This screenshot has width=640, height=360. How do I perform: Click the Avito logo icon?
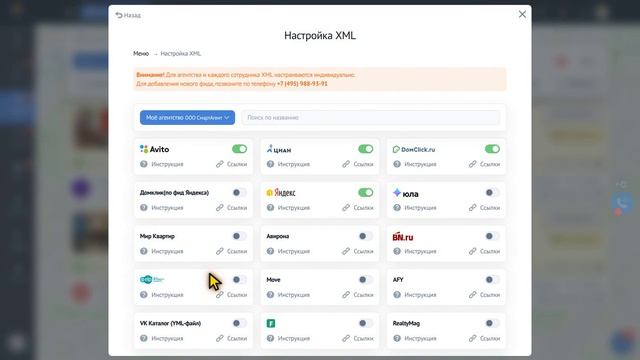click(144, 149)
